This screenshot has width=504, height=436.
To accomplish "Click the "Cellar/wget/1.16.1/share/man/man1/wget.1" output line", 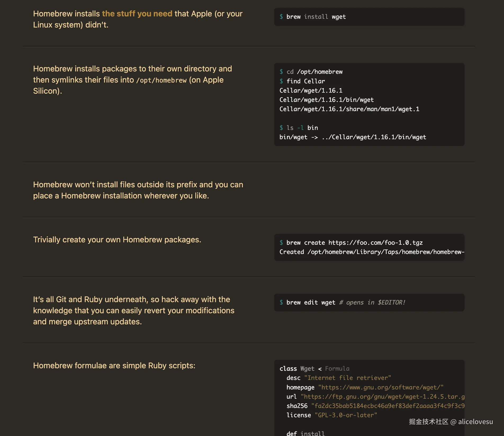I will (x=349, y=109).
